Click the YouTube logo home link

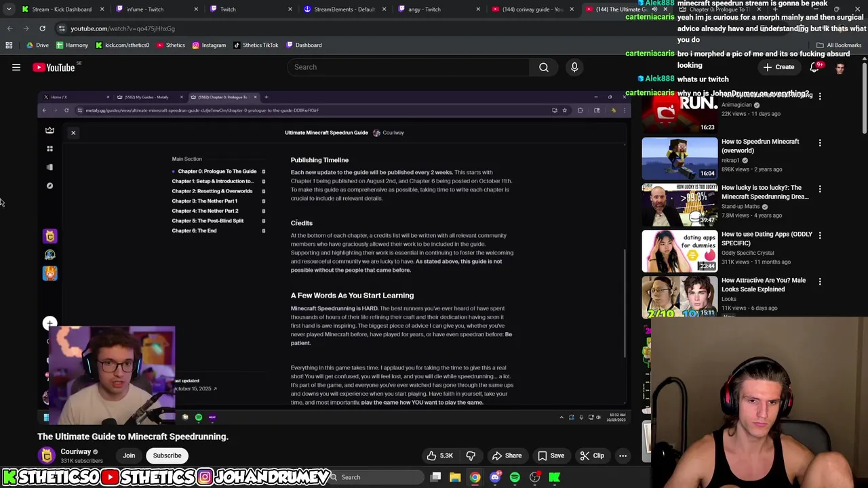tap(54, 67)
